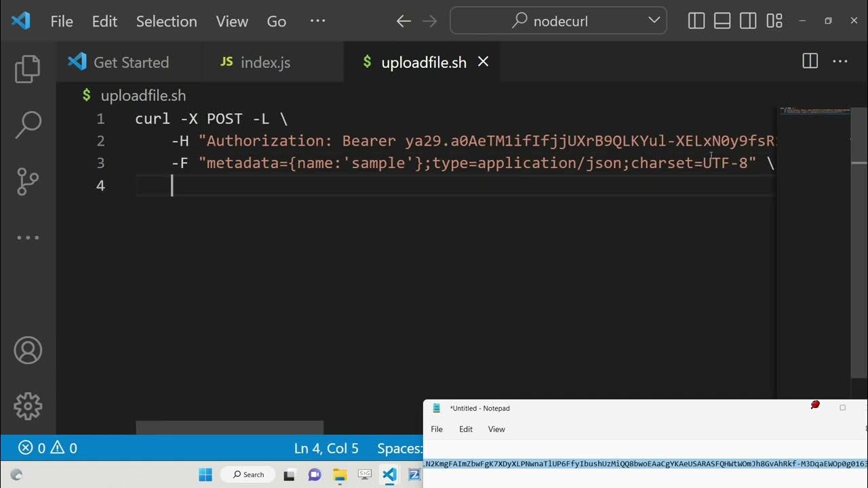Click the Customize Layout icon
The width and height of the screenshot is (868, 488).
pyautogui.click(x=774, y=21)
